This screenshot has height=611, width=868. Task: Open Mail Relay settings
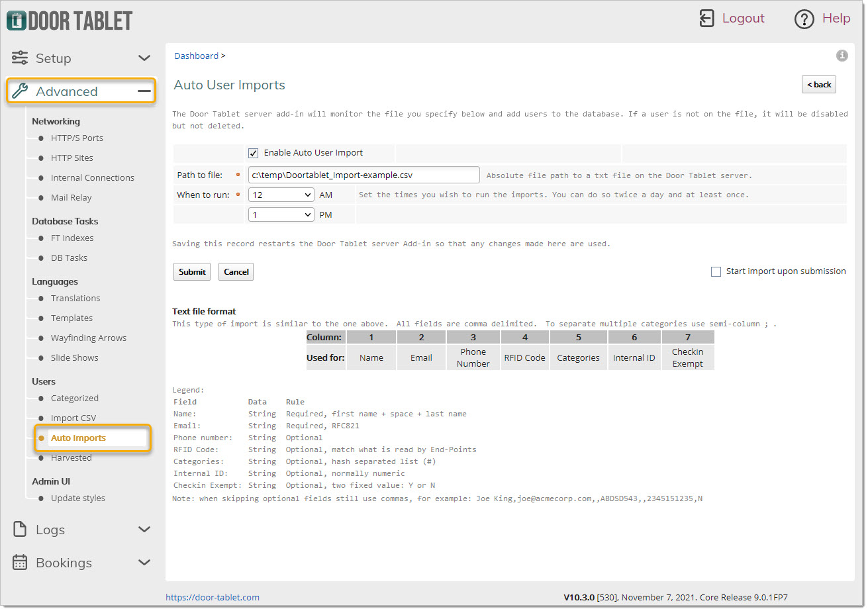pyautogui.click(x=72, y=198)
